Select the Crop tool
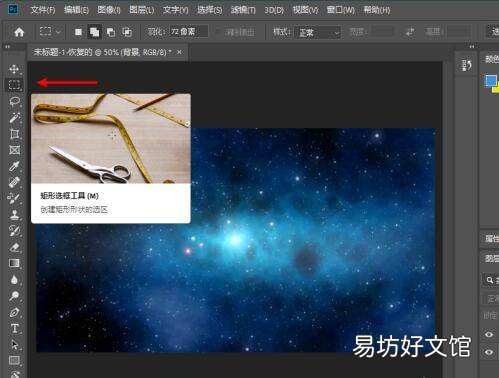The height and width of the screenshot is (378, 499). 14,134
